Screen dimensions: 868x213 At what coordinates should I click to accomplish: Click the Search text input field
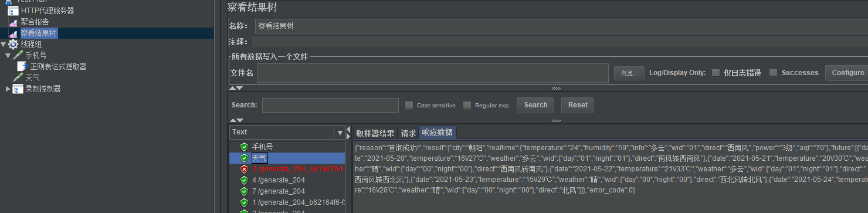click(330, 105)
